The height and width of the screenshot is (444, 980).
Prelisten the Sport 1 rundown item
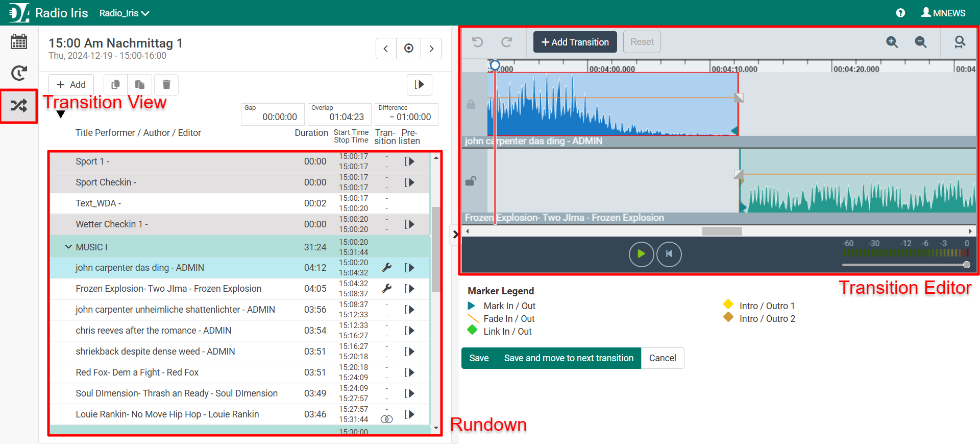coord(409,161)
